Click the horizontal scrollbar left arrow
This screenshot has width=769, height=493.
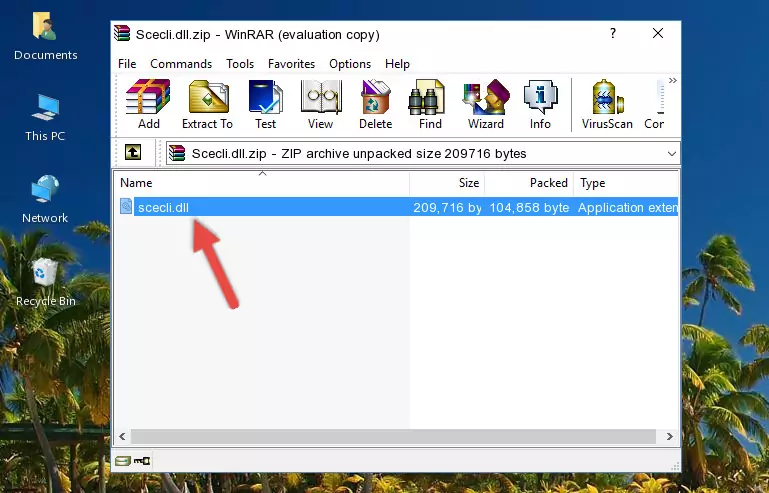tap(123, 436)
